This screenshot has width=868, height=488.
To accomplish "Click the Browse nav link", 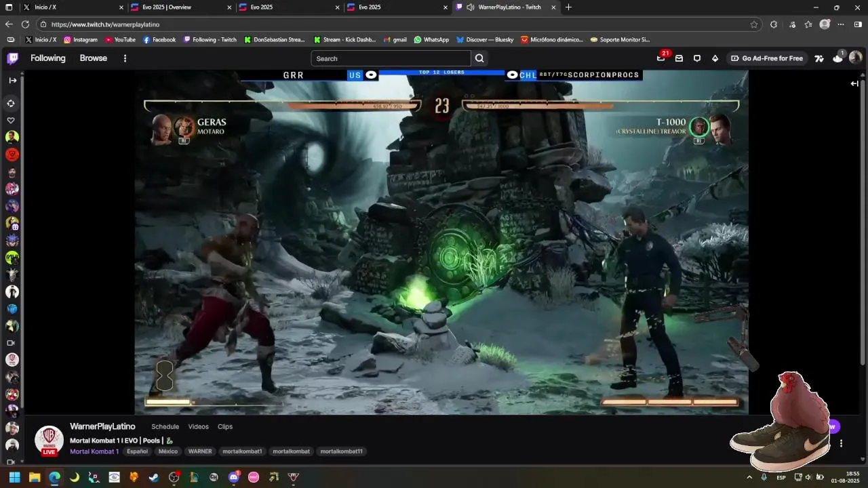I will click(x=94, y=58).
